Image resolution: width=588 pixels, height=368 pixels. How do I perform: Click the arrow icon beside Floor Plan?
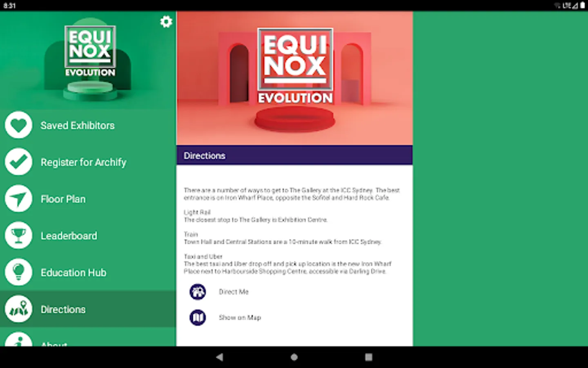[18, 199]
